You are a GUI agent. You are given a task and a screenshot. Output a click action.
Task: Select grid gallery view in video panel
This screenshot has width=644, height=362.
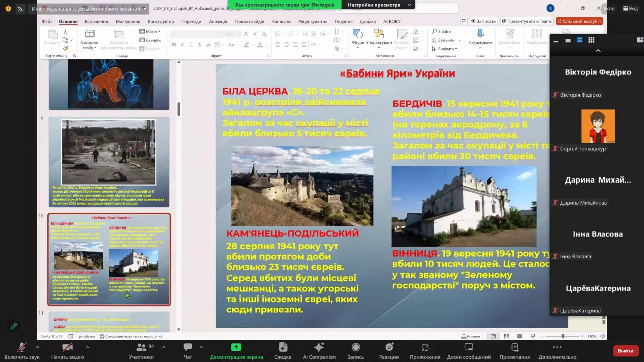pyautogui.click(x=591, y=40)
